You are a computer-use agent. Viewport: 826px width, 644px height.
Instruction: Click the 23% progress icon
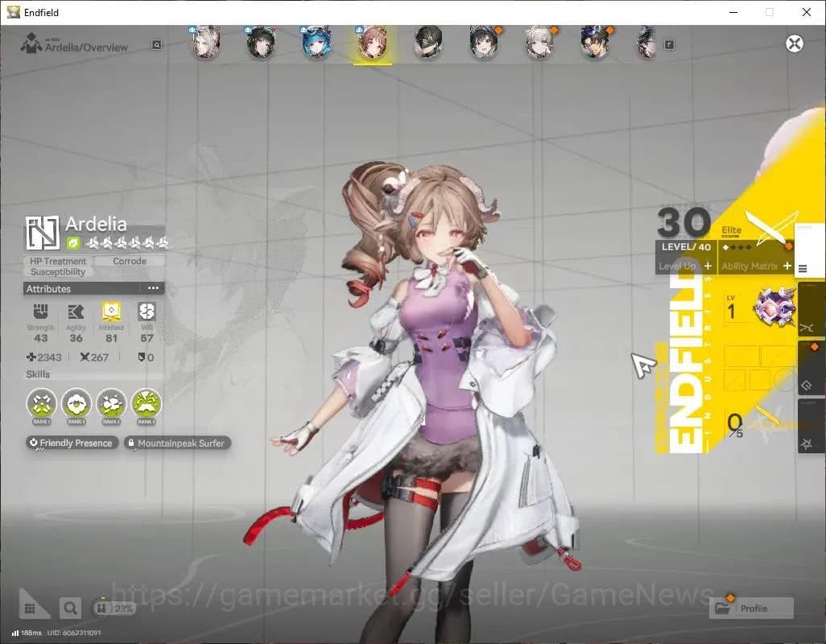[x=114, y=608]
